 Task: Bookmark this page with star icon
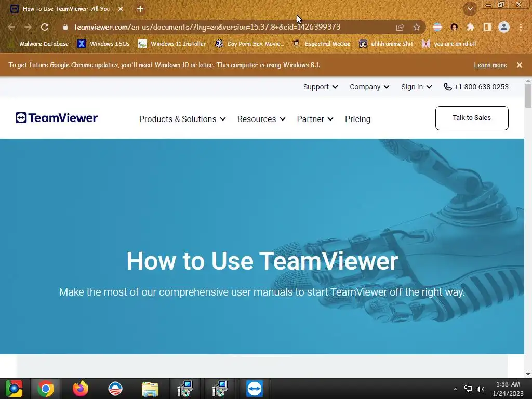[416, 27]
